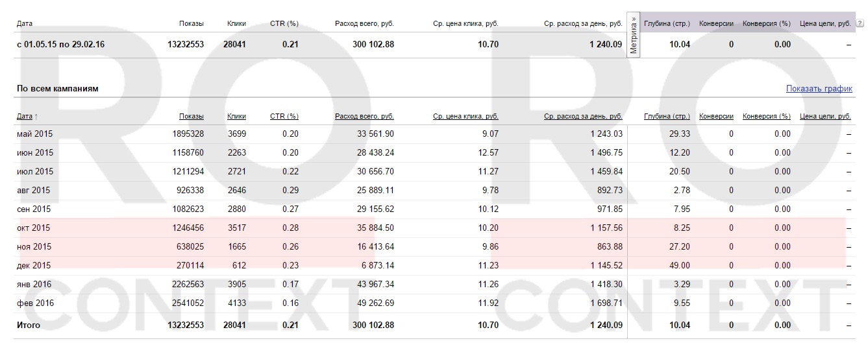This screenshot has width=868, height=354.
Task: Sort by underlined Расход всего, руб. header
Action: tap(364, 117)
